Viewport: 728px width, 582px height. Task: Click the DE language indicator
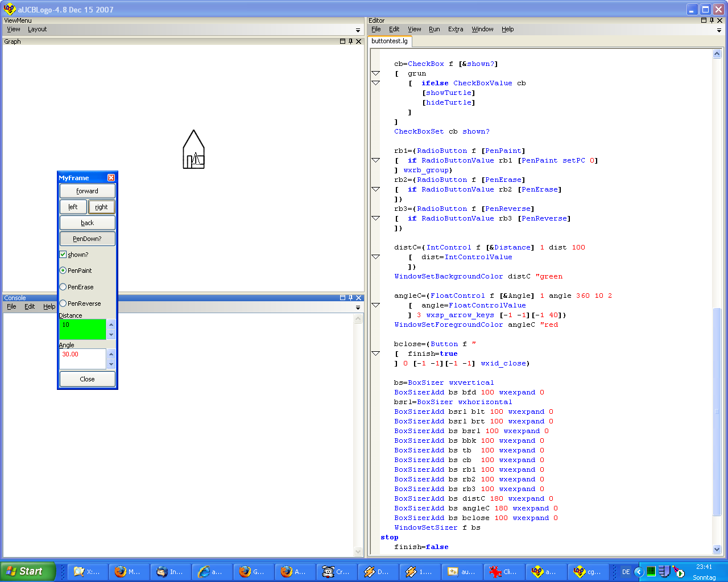click(x=626, y=572)
